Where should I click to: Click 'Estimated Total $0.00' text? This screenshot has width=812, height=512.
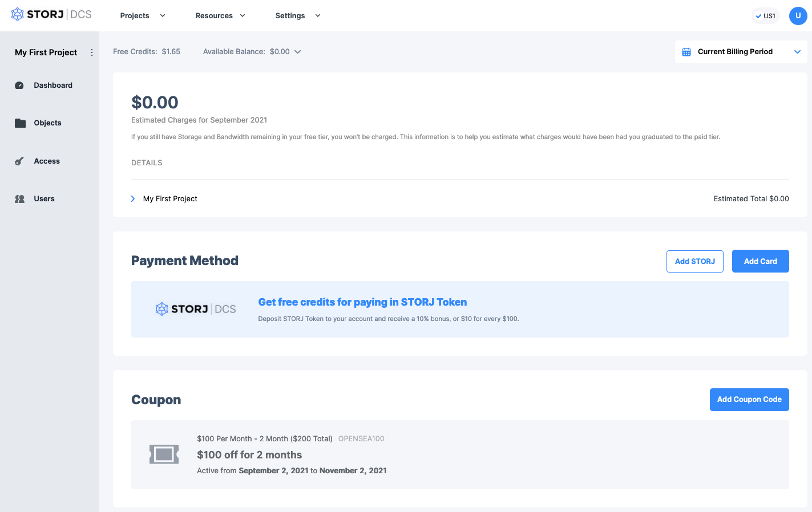pos(751,199)
